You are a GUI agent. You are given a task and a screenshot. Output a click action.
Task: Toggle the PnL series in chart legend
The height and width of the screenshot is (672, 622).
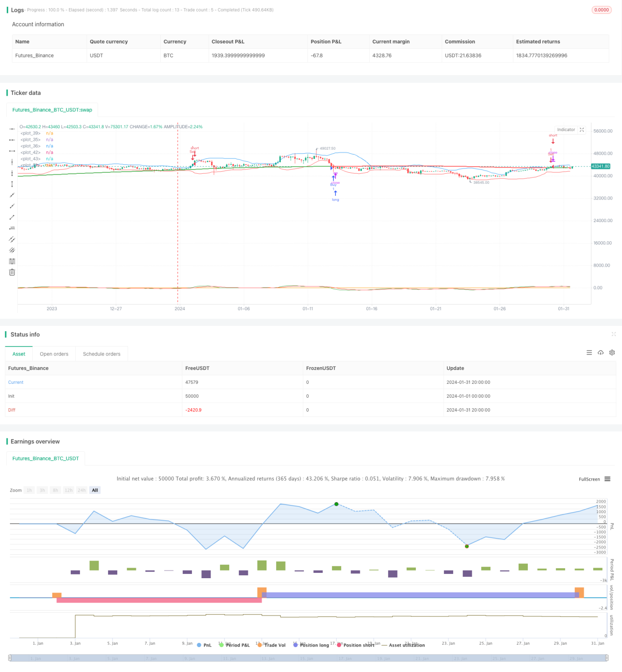click(x=204, y=645)
